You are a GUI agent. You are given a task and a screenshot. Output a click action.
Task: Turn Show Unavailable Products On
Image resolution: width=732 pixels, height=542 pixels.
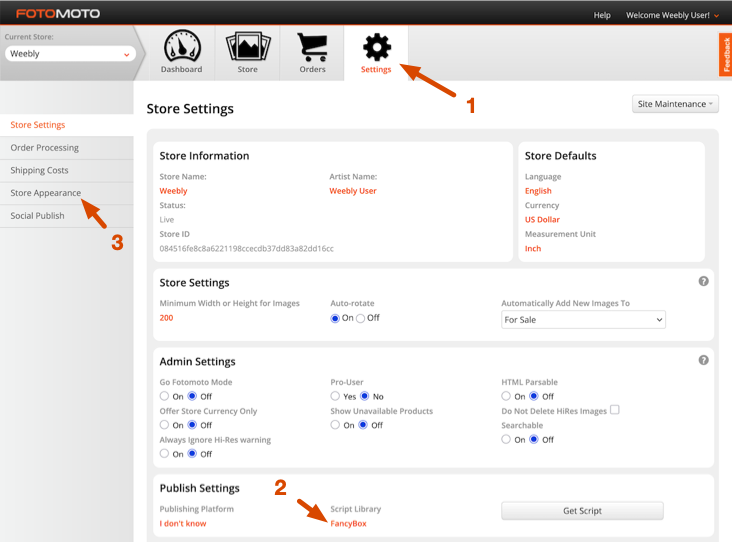335,424
